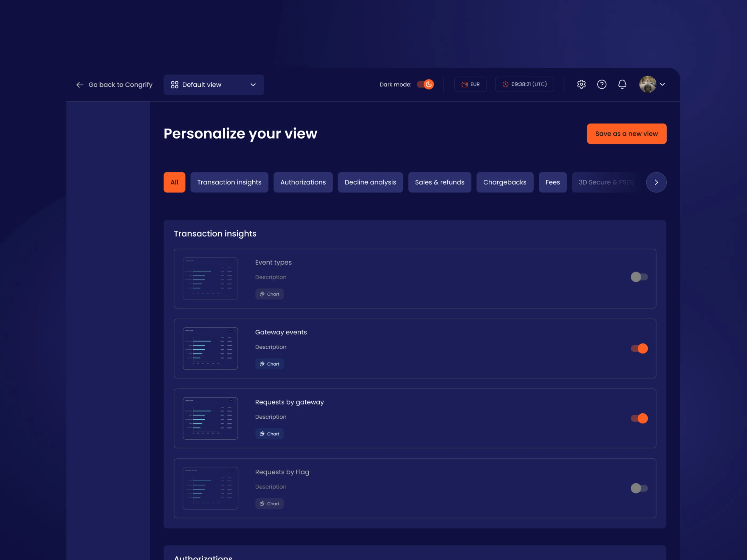Click the Chart icon under Requests by Flag
Image resolution: width=747 pixels, height=560 pixels.
(262, 504)
